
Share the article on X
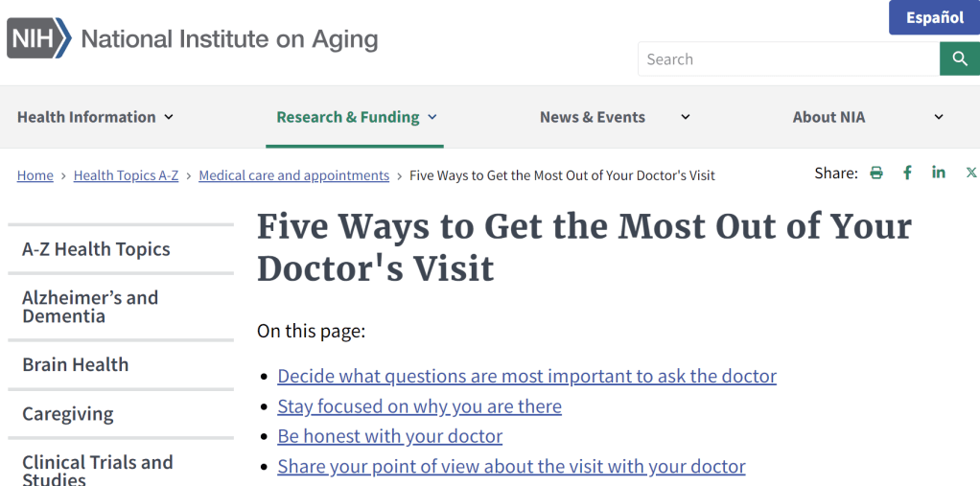970,173
